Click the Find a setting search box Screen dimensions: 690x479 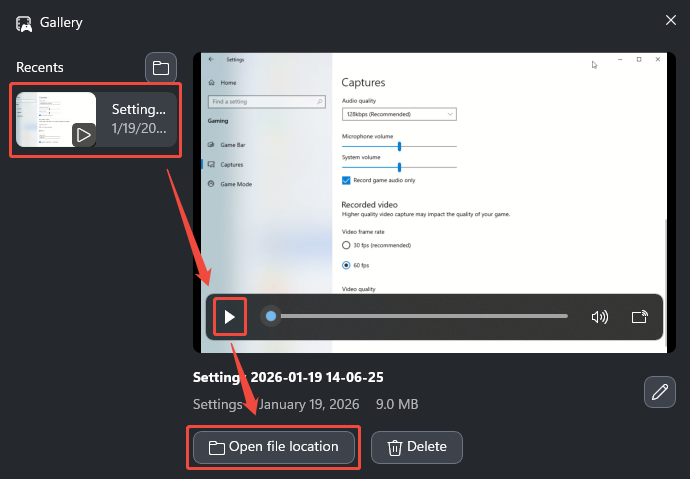[x=267, y=102]
